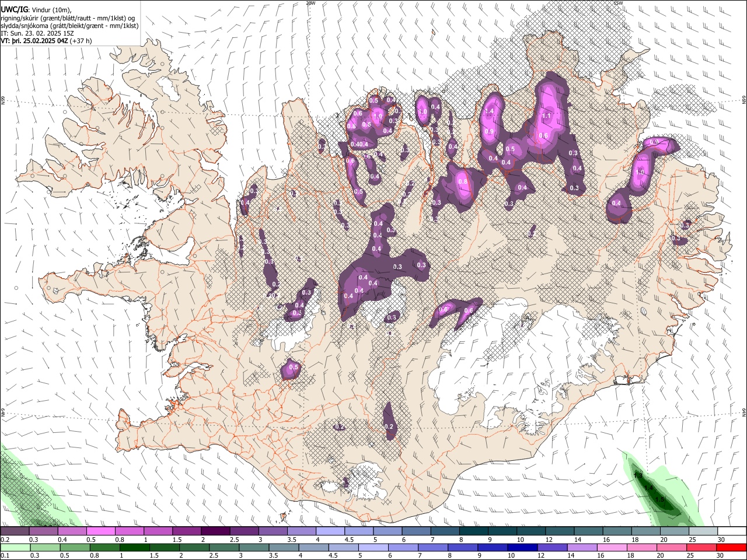Click the 'slydda/snjókoma' legend description line
747x560 pixels.
69,26
